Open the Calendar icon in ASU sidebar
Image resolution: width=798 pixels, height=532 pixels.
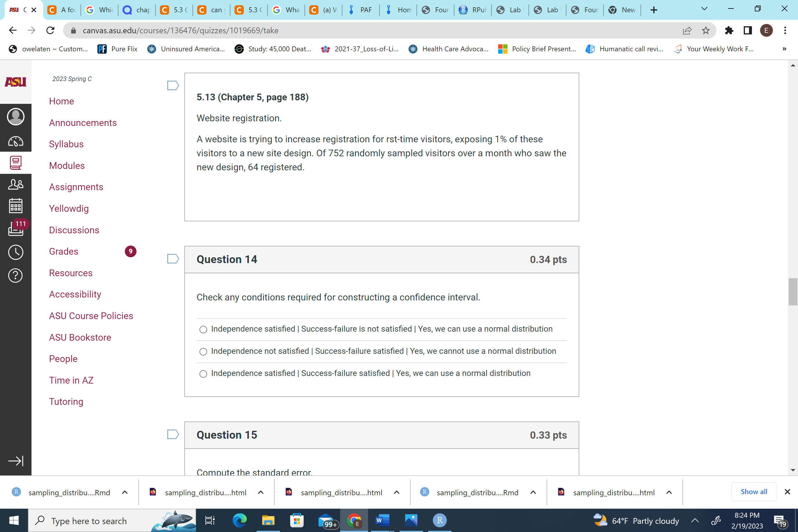point(16,205)
